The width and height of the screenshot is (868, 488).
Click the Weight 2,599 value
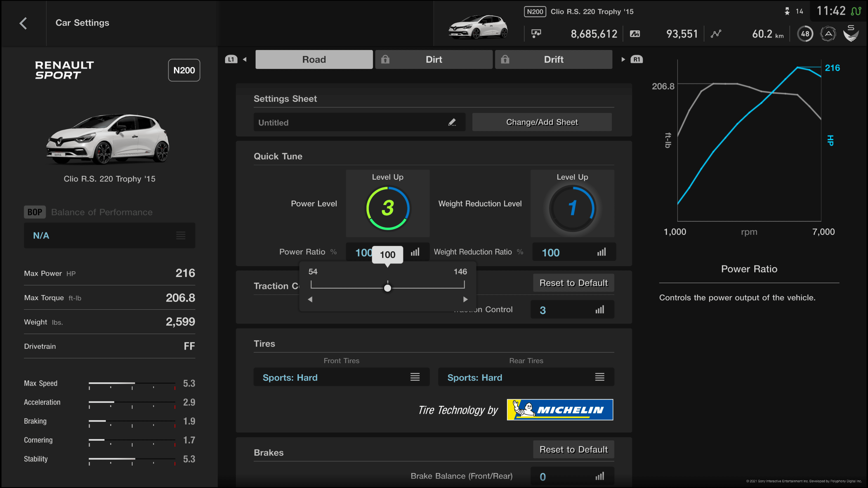tap(180, 322)
